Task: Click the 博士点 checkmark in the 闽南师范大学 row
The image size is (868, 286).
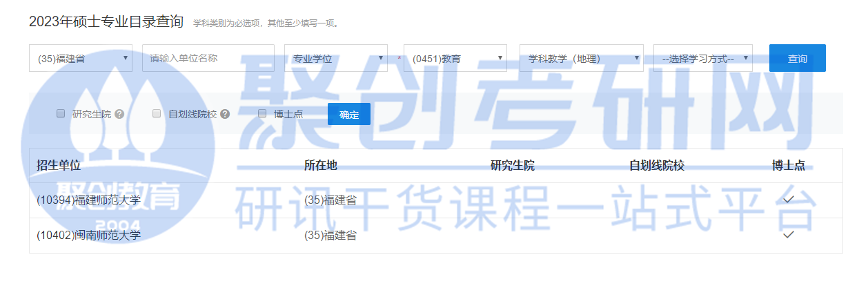Action: point(789,235)
